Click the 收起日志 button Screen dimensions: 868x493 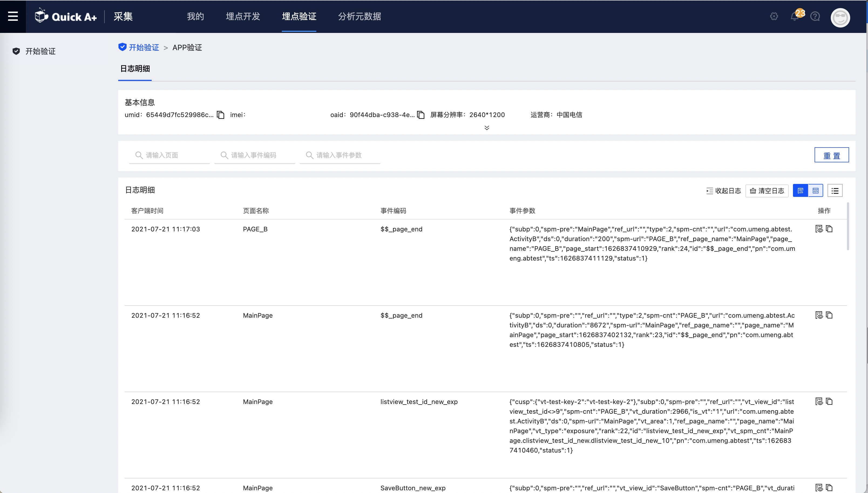coord(724,191)
